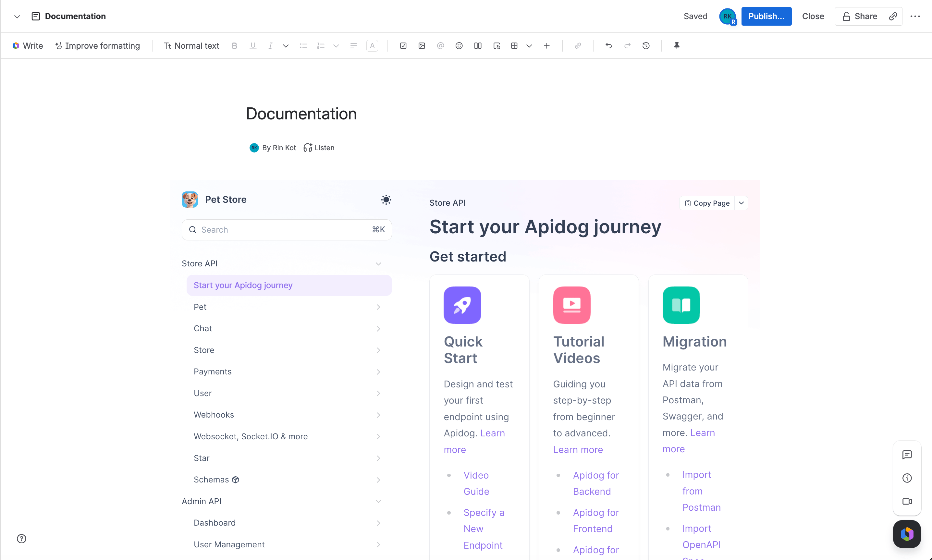Insert a bulleted list
The height and width of the screenshot is (560, 932).
(303, 46)
